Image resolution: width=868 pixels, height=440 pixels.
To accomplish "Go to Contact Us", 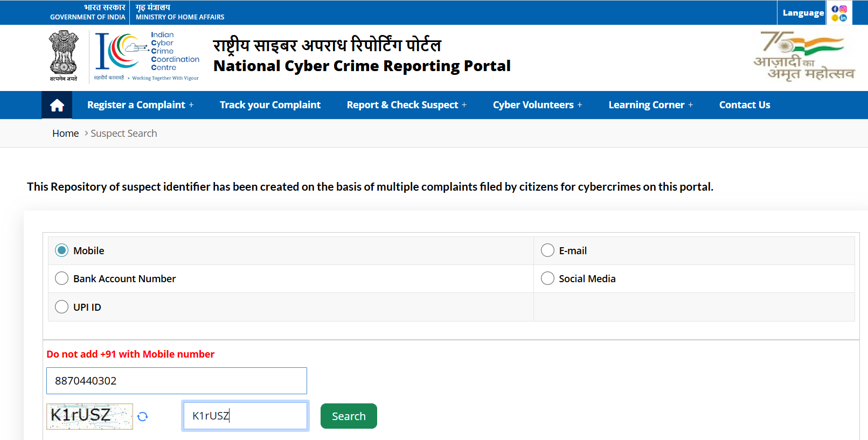I will (x=744, y=105).
